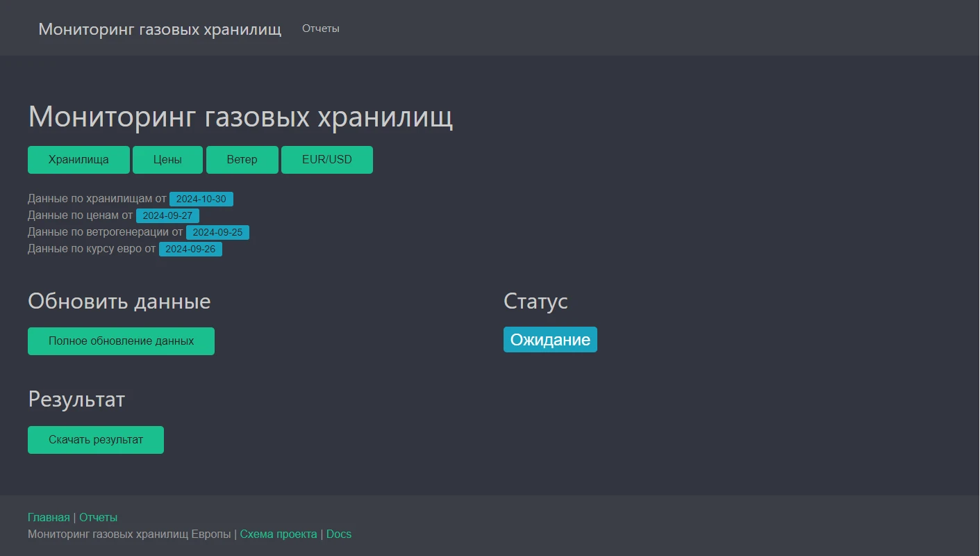Select the Цены data source
Viewport: 980px width, 556px height.
pos(167,159)
